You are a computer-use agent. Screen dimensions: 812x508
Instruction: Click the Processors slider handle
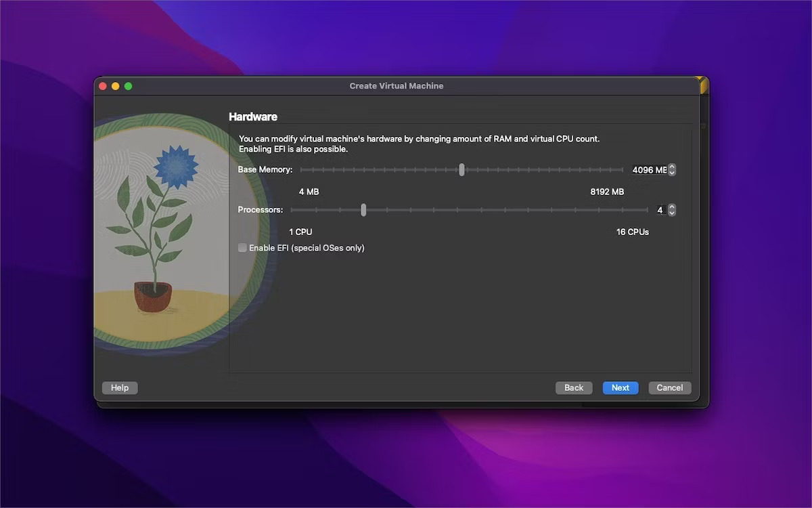[x=363, y=210]
